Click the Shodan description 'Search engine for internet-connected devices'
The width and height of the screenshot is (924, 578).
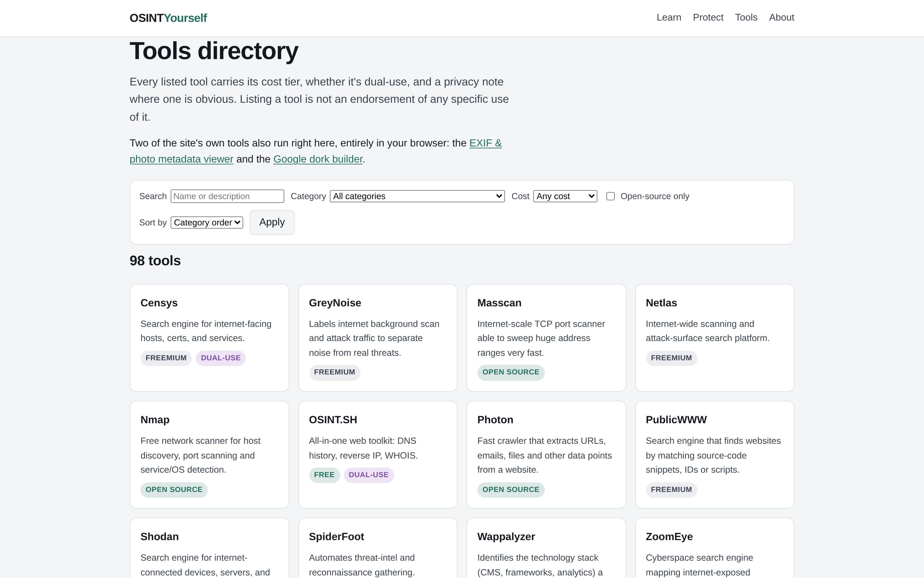(205, 565)
